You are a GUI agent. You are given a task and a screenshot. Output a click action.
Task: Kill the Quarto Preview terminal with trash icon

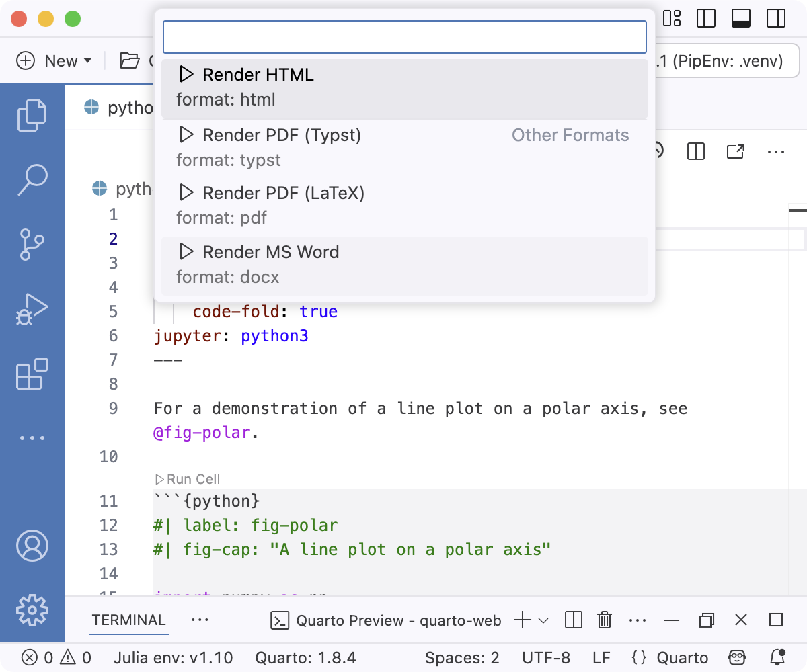click(604, 620)
